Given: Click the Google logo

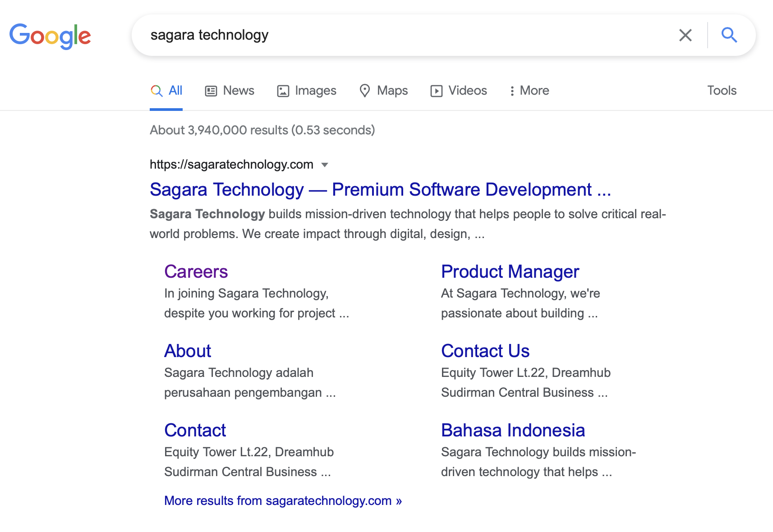Looking at the screenshot, I should [50, 36].
